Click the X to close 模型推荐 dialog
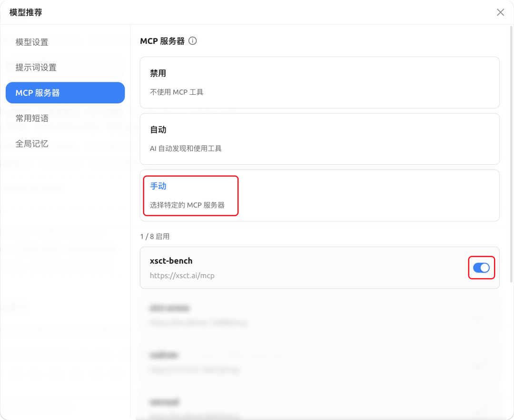Image resolution: width=514 pixels, height=420 pixels. click(500, 12)
